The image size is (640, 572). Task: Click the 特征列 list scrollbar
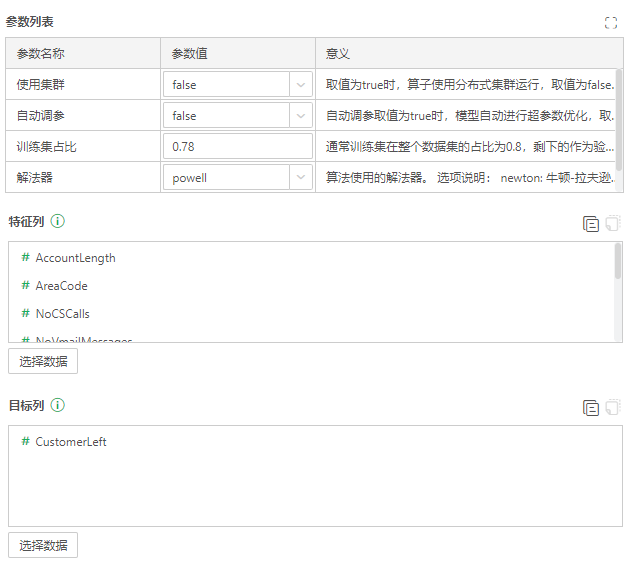617,260
